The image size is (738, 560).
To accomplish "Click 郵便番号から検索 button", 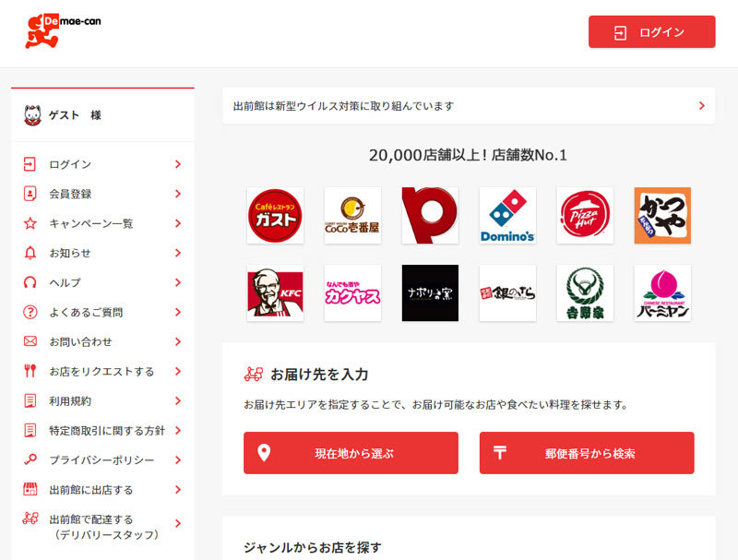I will [587, 453].
